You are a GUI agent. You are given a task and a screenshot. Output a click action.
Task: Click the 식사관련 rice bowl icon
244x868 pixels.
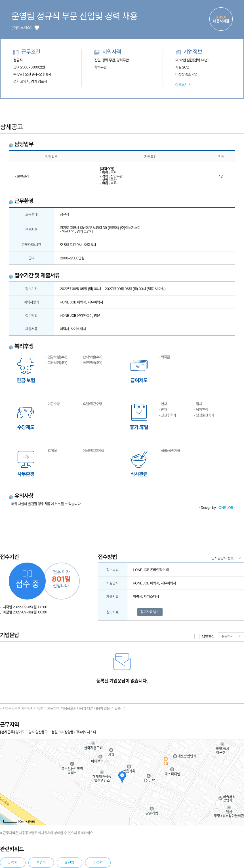tap(139, 459)
